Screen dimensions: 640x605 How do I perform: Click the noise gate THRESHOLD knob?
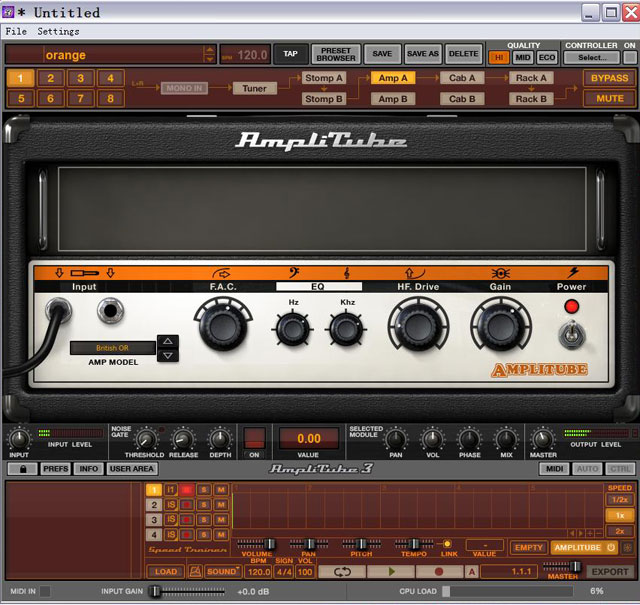tap(146, 440)
